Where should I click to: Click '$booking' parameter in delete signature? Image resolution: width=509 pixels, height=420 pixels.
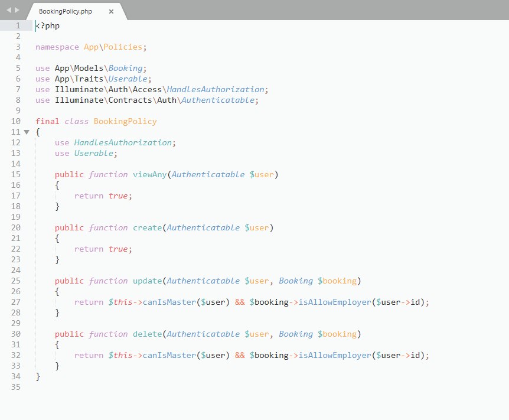pos(337,334)
